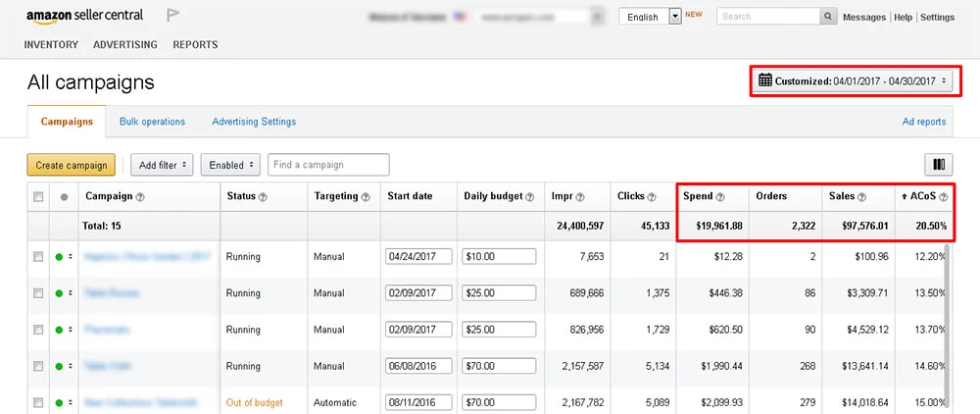The height and width of the screenshot is (414, 980).
Task: Select checkbox for campaign started 04/24/2017
Action: click(x=38, y=256)
